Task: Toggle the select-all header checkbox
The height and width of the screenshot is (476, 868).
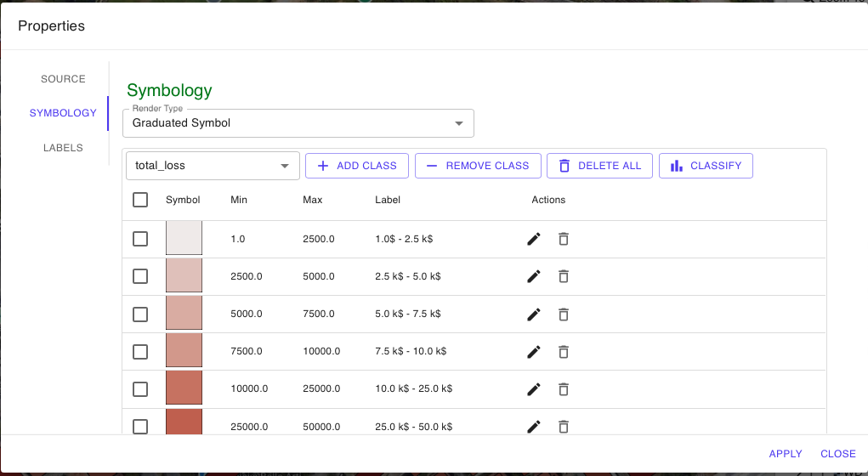Action: coord(140,200)
